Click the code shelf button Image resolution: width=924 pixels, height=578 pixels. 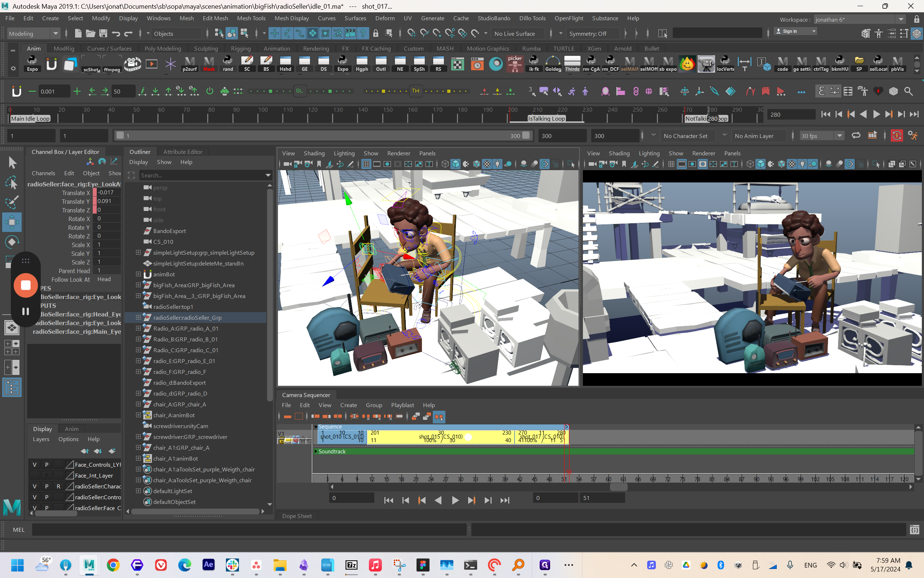[783, 64]
